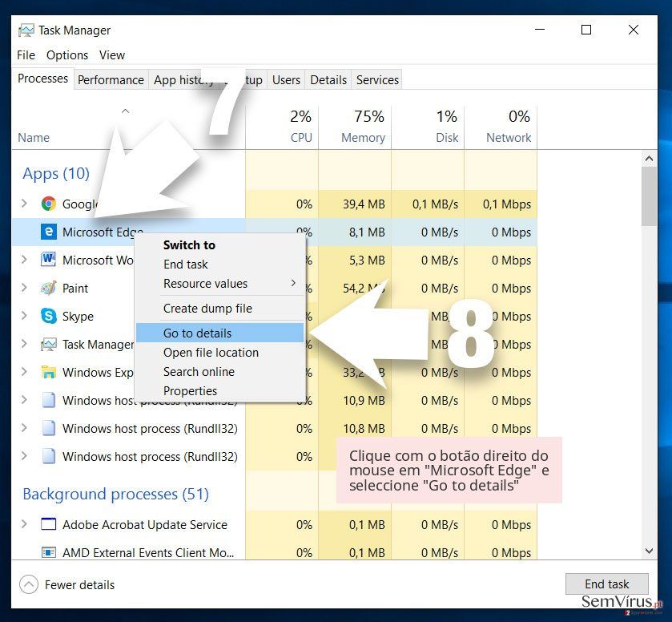This screenshot has height=622, width=672.
Task: Select Search online in context menu
Action: click(219, 372)
